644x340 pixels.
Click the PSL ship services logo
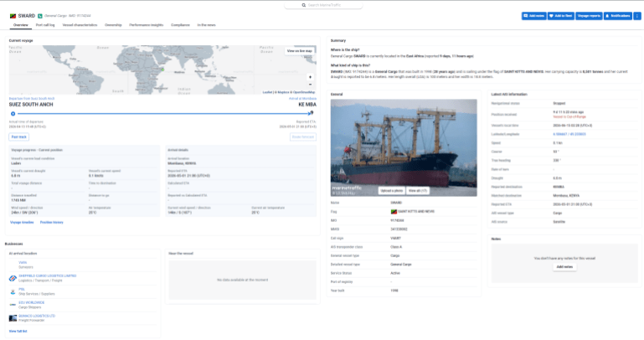[13, 291]
